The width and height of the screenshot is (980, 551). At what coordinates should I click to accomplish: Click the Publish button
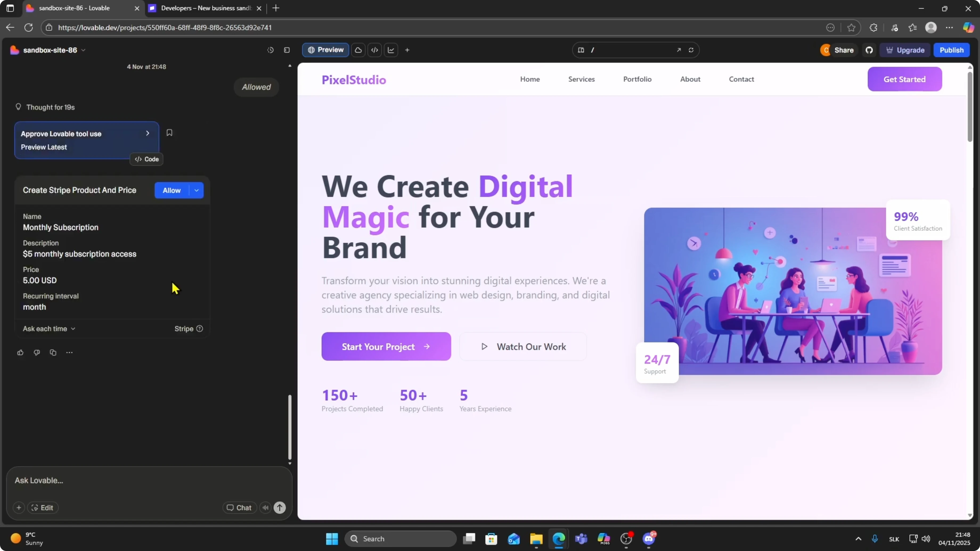(952, 50)
